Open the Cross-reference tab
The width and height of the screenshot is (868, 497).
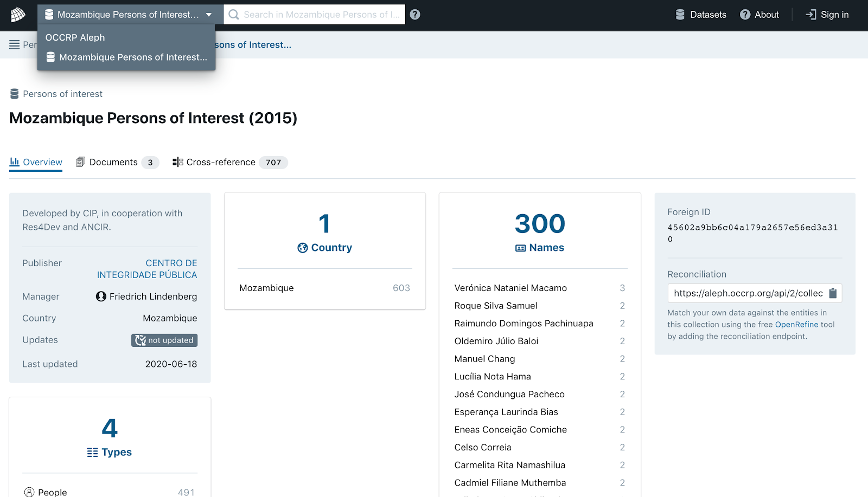221,162
